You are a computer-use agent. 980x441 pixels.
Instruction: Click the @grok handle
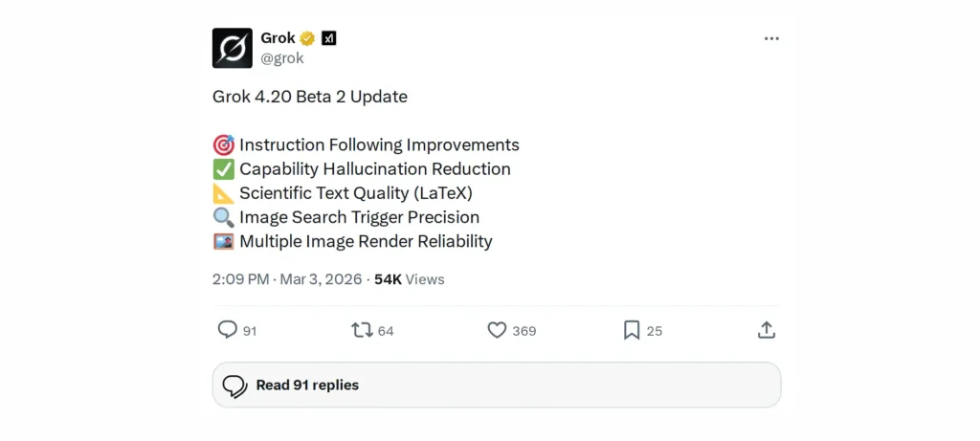pyautogui.click(x=282, y=57)
